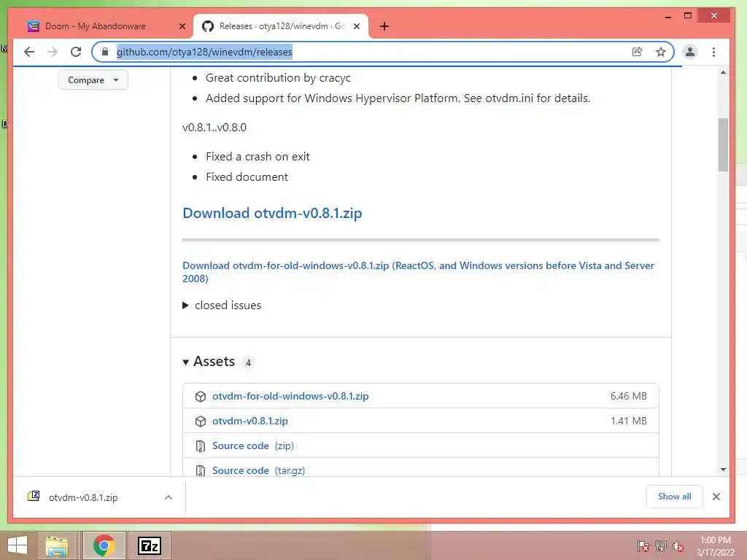747x560 pixels.
Task: Go back to the previous page
Action: 29,52
